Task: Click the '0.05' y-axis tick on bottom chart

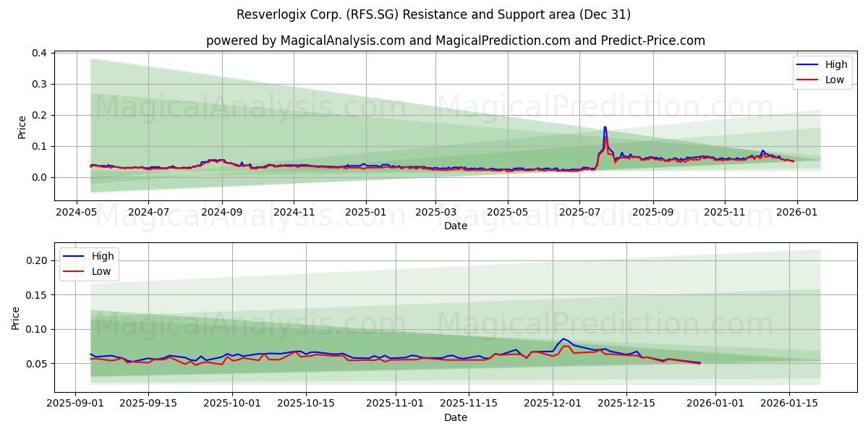Action: [x=37, y=364]
